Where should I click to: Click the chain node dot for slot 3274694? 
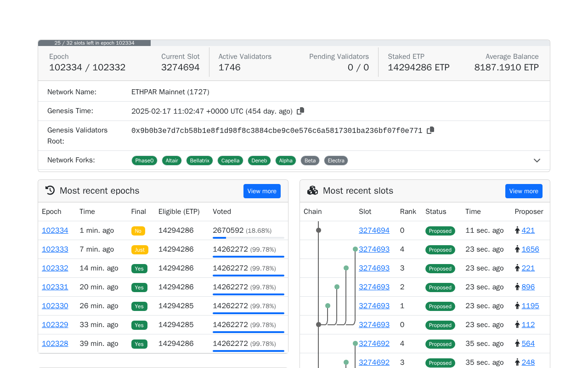tap(318, 230)
